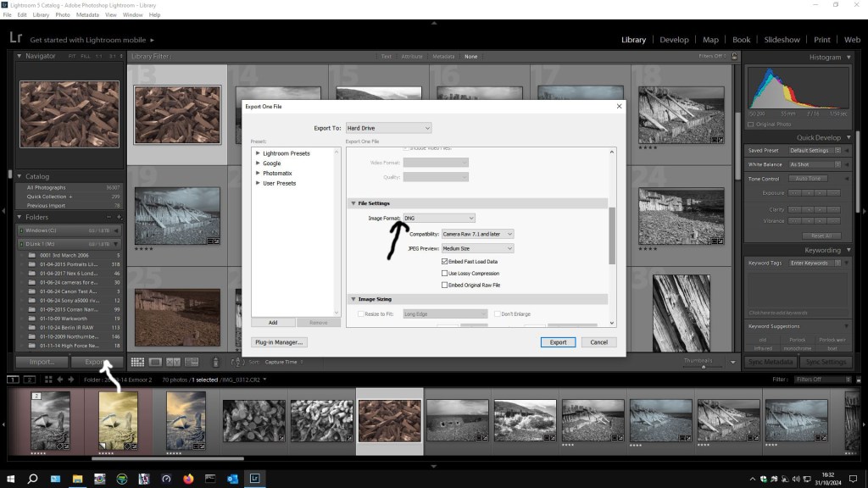Switch to grid view icon in toolbar

[137, 362]
